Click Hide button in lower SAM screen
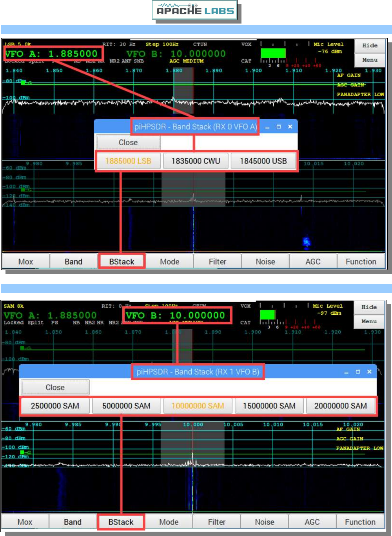Image resolution: width=392 pixels, height=536 pixels. click(369, 307)
